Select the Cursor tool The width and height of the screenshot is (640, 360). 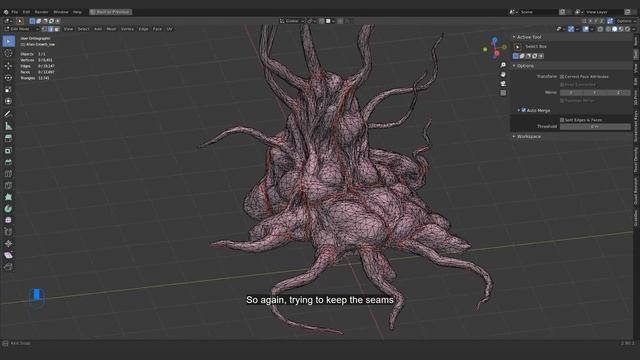(9, 53)
